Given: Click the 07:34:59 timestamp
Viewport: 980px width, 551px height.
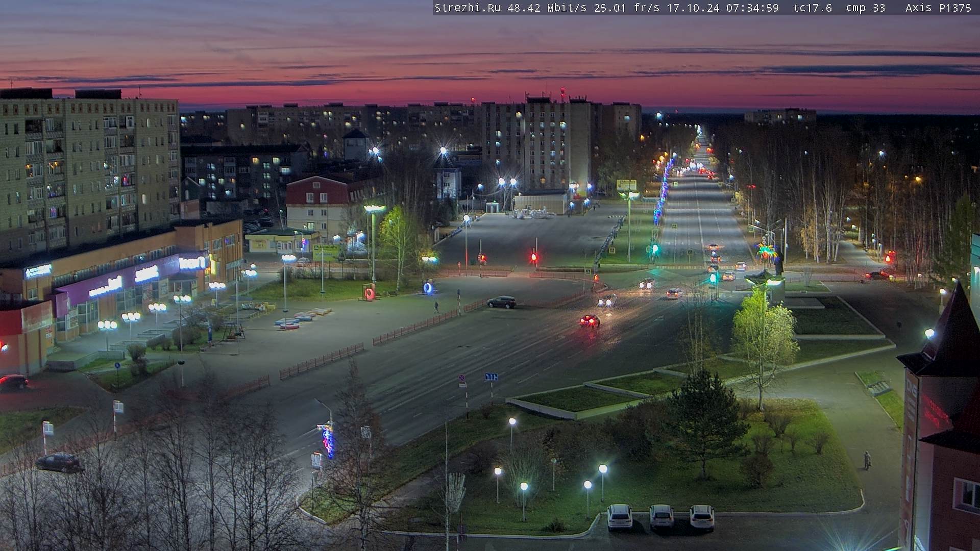Looking at the screenshot, I should (752, 8).
